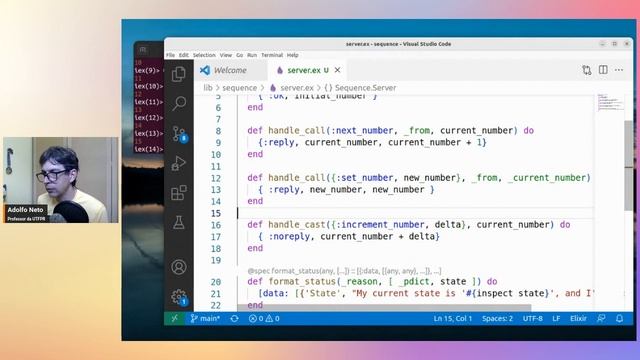Screen dimensions: 640x360
Task: Click line number 20 in the gutter
Action: coord(216,282)
